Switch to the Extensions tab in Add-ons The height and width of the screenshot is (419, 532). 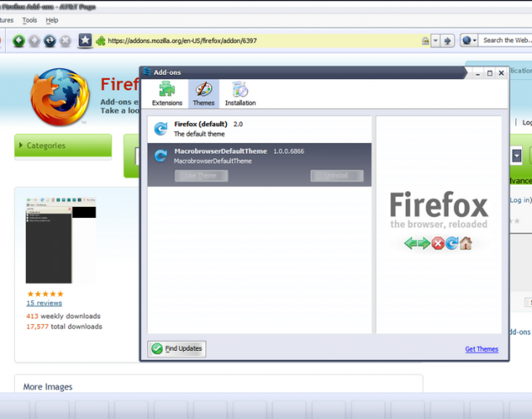click(x=167, y=94)
